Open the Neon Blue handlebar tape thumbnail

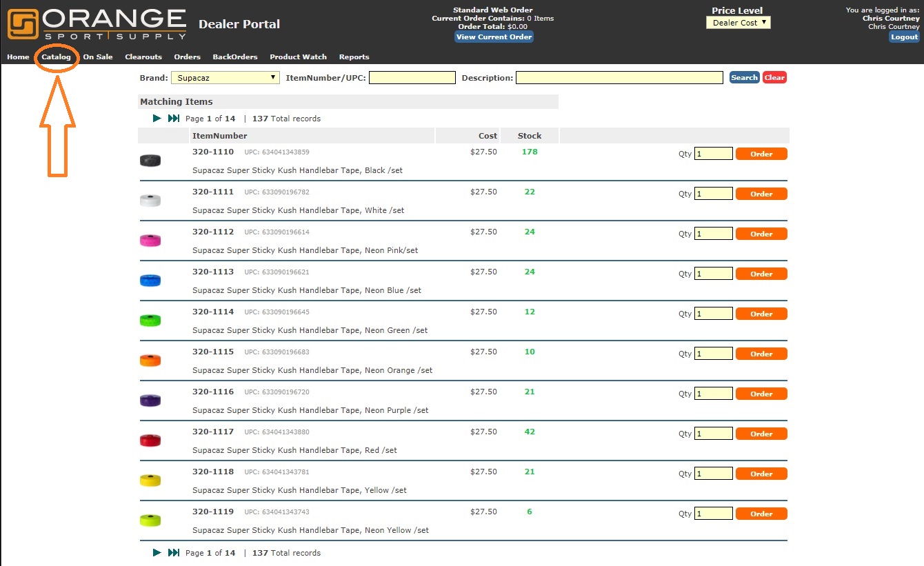coord(150,281)
